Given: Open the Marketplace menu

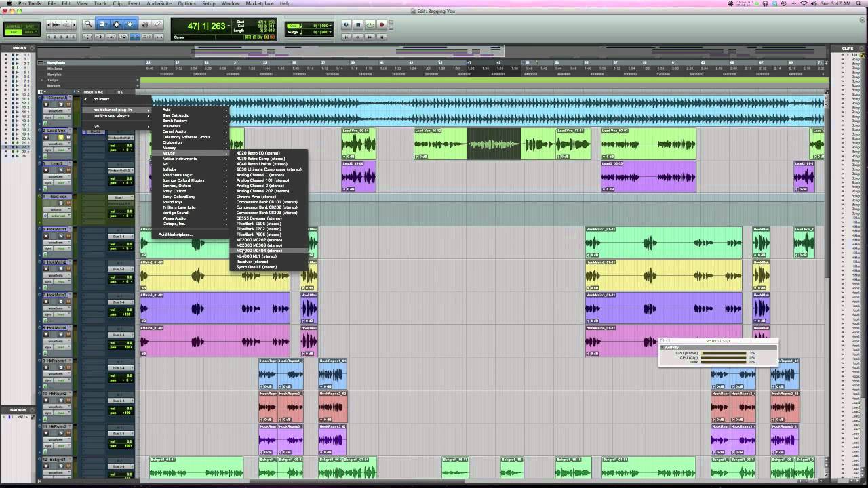Looking at the screenshot, I should pyautogui.click(x=260, y=3).
